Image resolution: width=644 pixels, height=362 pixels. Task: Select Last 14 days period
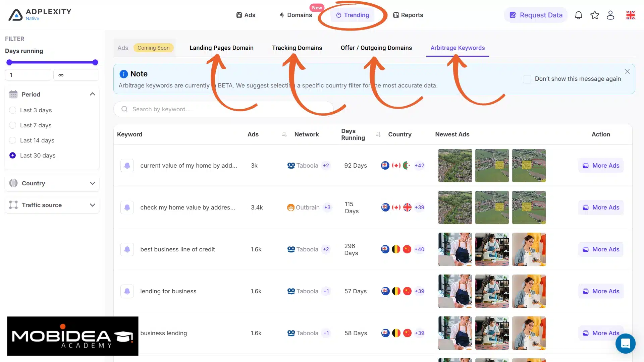(12, 140)
